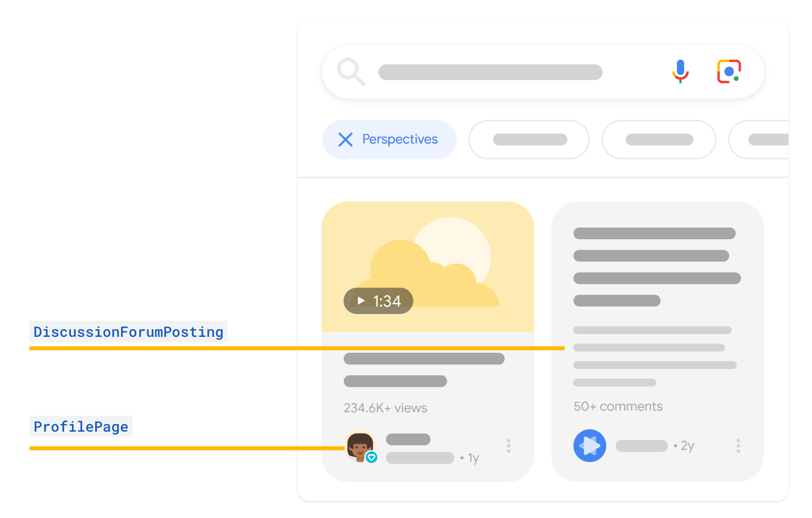Open the three-dot menu on the video card
Image resolution: width=812 pixels, height=518 pixels.
coord(508,445)
